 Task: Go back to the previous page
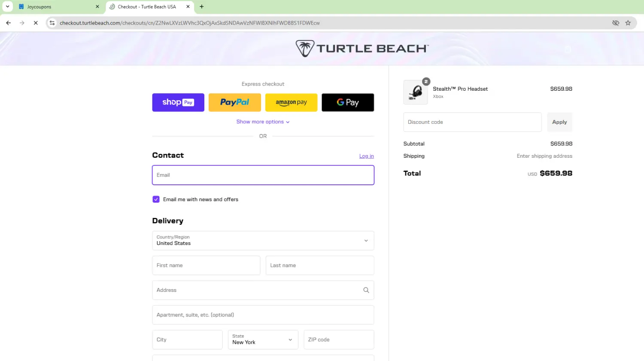point(9,23)
